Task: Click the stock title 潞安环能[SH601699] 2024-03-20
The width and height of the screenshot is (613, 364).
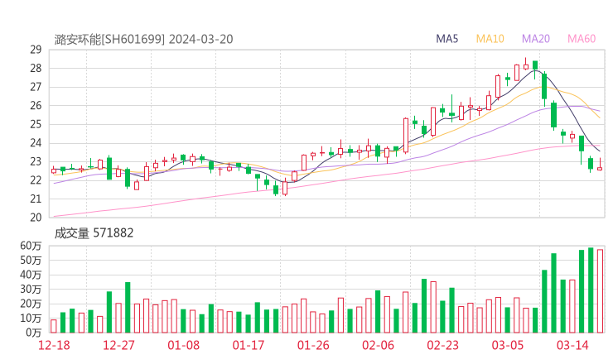Action: [x=143, y=40]
